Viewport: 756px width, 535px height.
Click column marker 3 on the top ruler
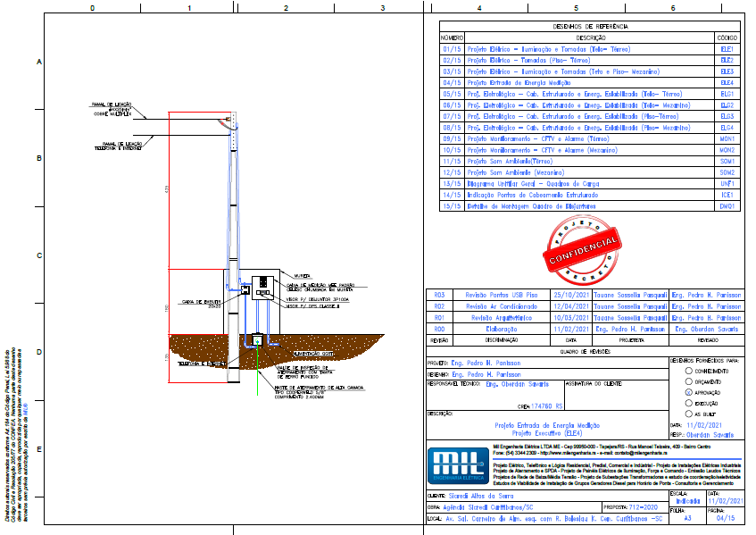(383, 8)
